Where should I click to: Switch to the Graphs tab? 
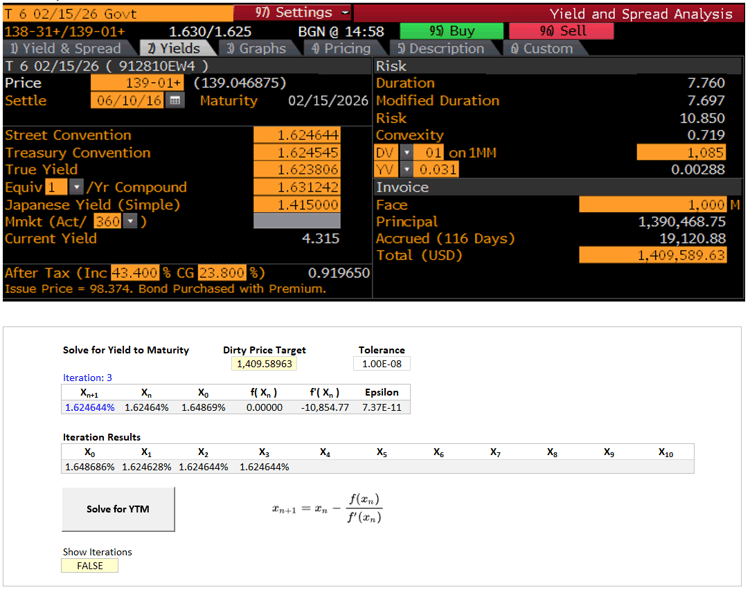tap(256, 48)
